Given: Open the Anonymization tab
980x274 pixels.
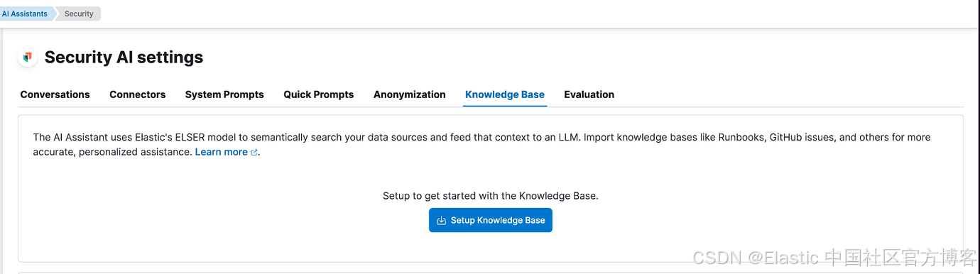Looking at the screenshot, I should [410, 94].
